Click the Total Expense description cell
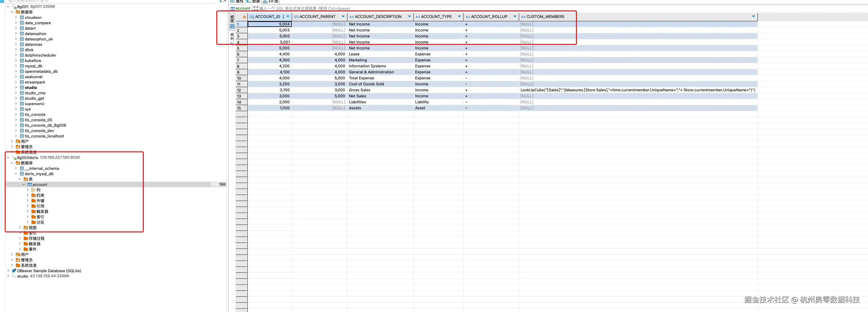This screenshot has height=312, width=868. tap(380, 78)
